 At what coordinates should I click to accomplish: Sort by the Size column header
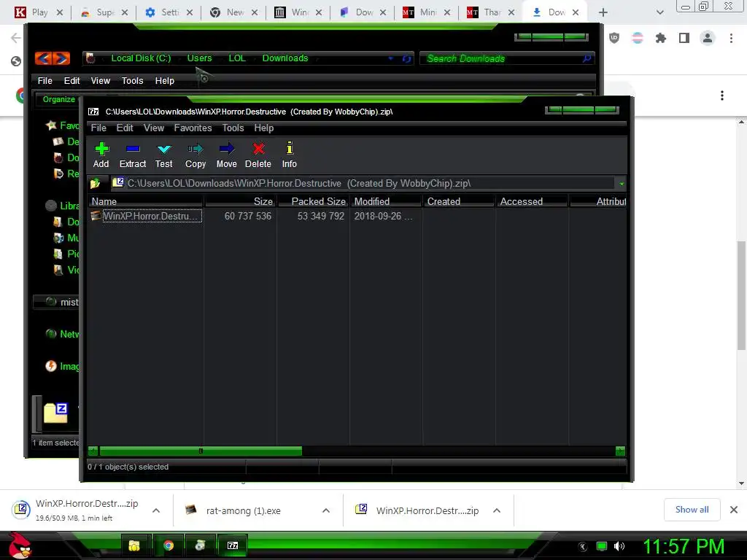[240, 201]
